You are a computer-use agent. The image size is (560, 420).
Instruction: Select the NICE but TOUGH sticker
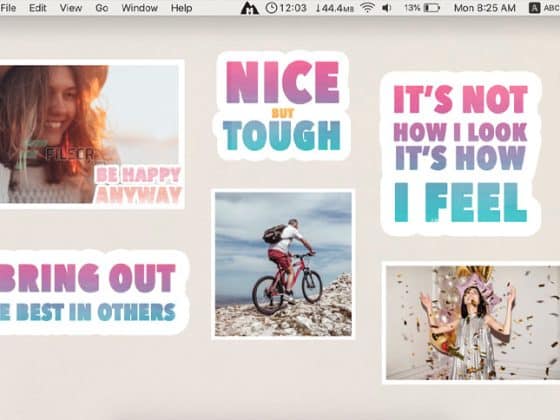tap(282, 106)
